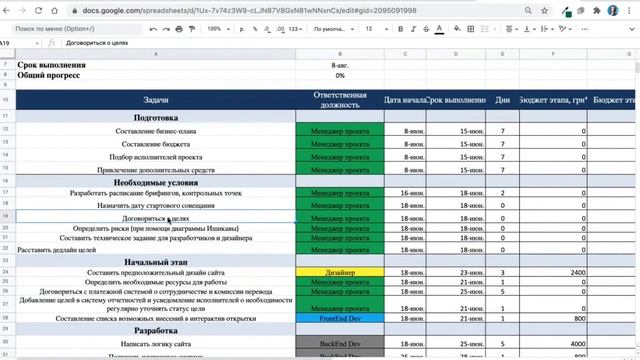
Task: Open the Chrome extensions puzzle icon
Action: 597,11
